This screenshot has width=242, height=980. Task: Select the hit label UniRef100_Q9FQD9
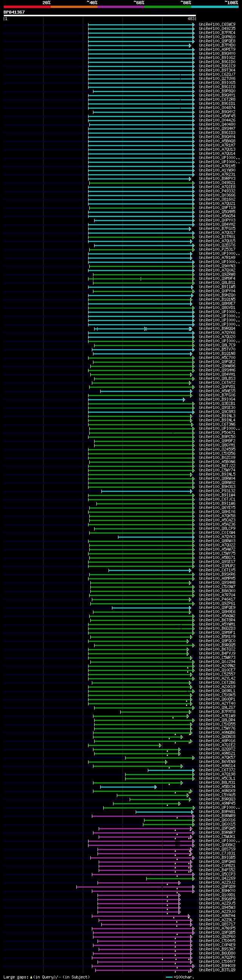click(x=217, y=886)
